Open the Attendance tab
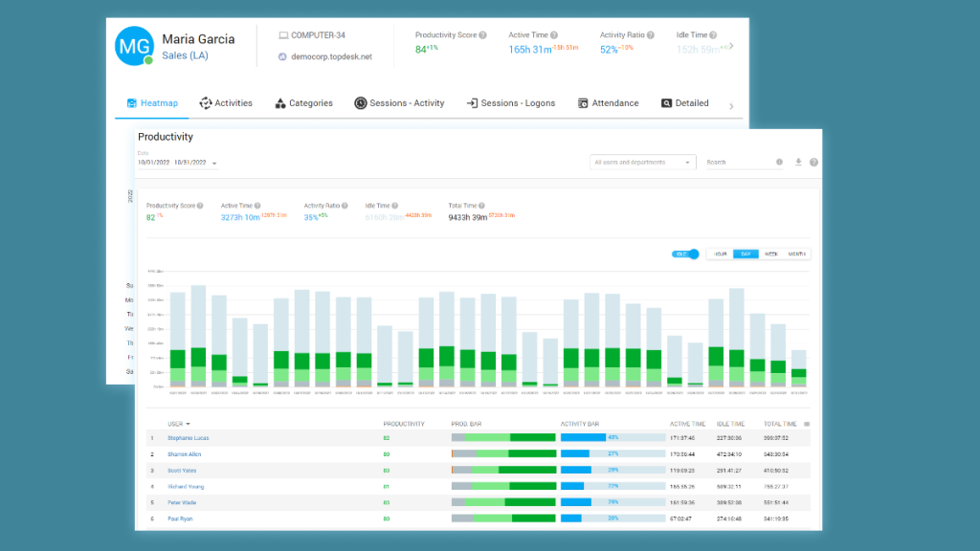 609,102
